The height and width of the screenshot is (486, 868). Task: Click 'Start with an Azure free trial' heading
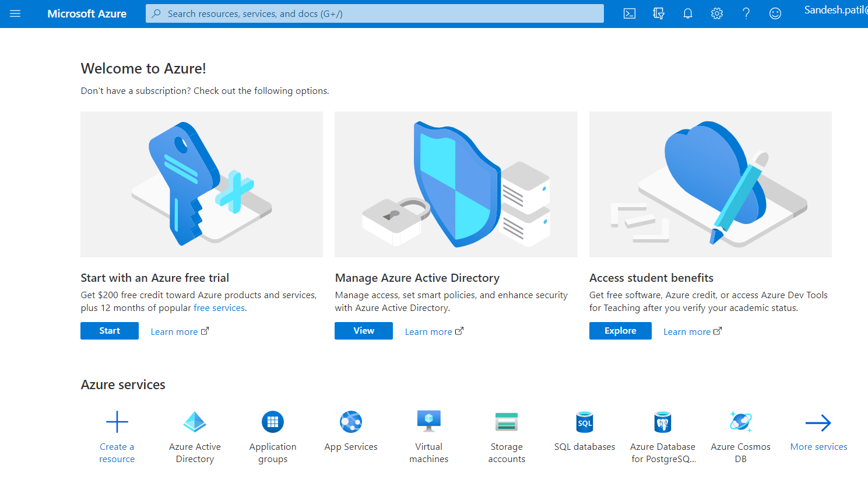155,278
